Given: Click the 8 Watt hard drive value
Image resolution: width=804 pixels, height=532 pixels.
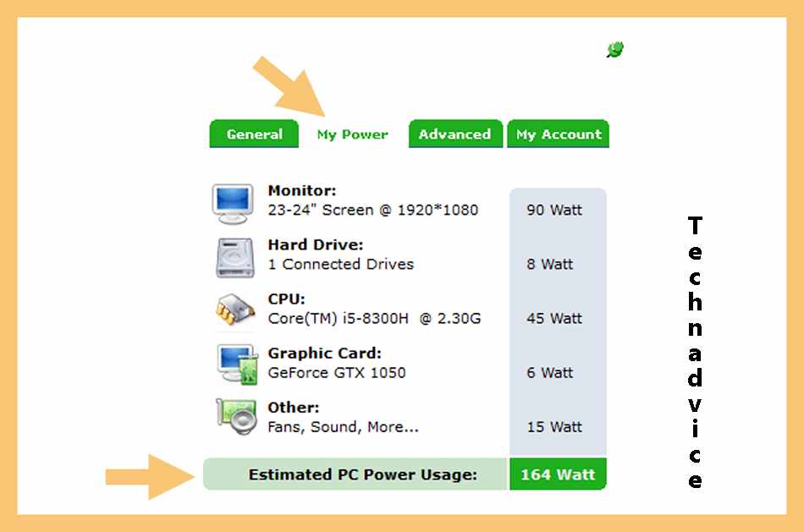Looking at the screenshot, I should pyautogui.click(x=549, y=264).
